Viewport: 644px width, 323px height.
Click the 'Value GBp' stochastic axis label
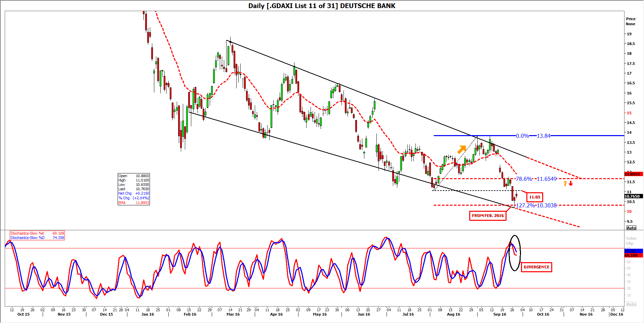631,241
